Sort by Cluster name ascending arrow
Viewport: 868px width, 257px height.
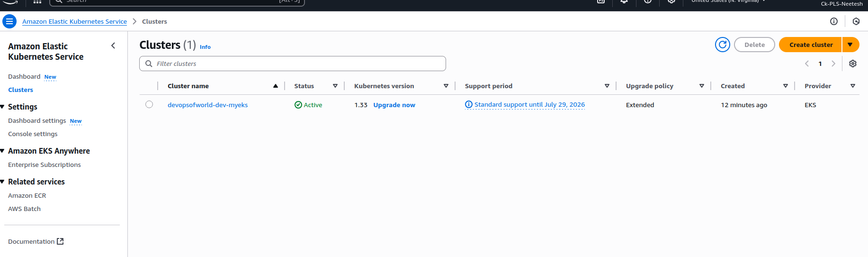276,86
